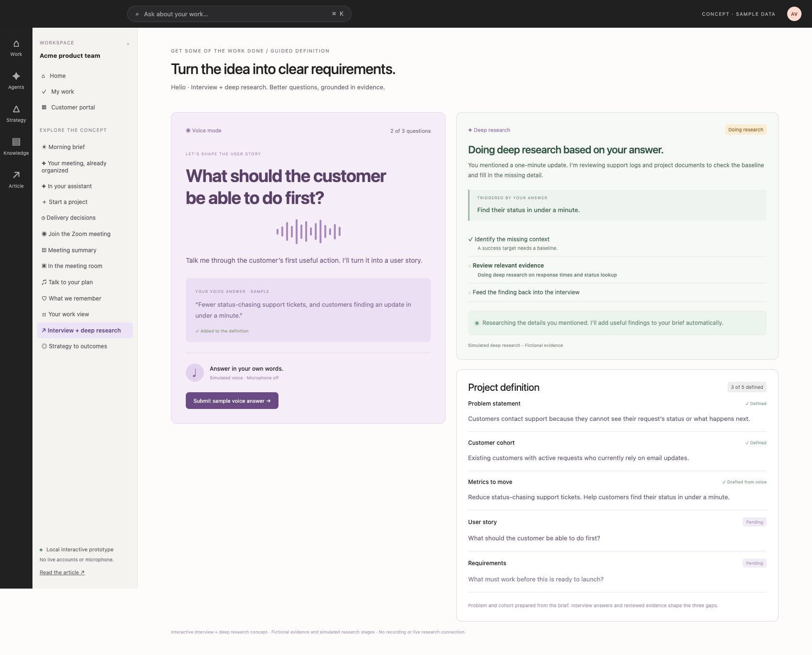Viewport: 812px width, 655px height.
Task: Select Join the Zoom meeting
Action: [x=85, y=234]
